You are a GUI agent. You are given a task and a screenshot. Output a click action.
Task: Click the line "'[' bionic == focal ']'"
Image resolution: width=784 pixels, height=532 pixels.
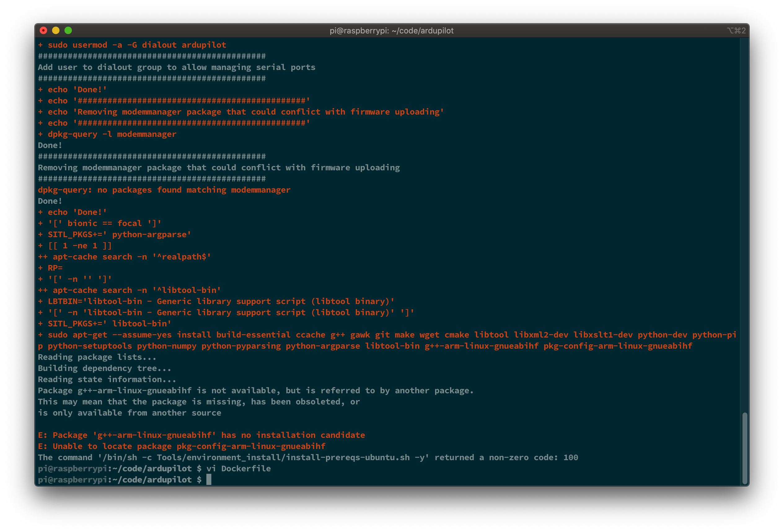point(99,223)
